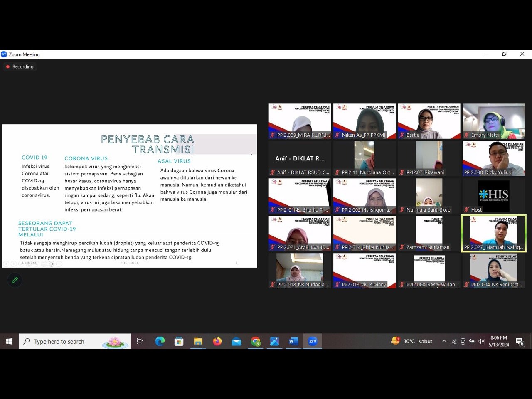This screenshot has height=399, width=532.
Task: Open notification center with 6 alerts
Action: tap(520, 342)
